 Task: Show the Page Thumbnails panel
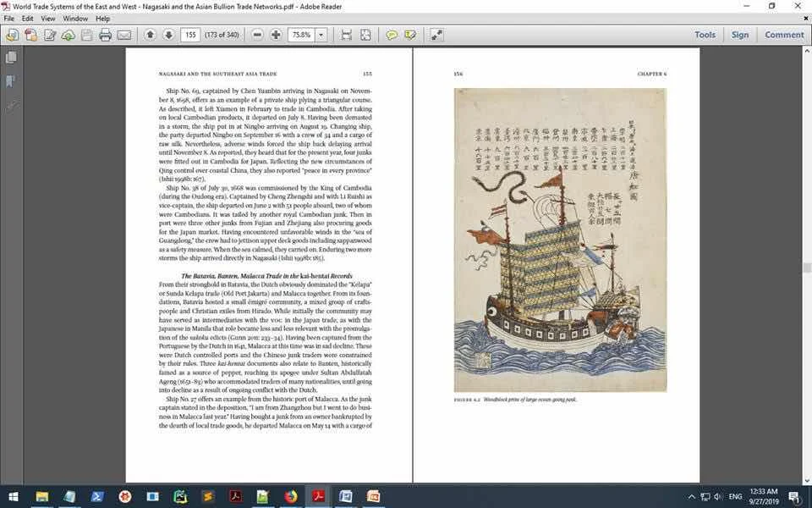11,58
